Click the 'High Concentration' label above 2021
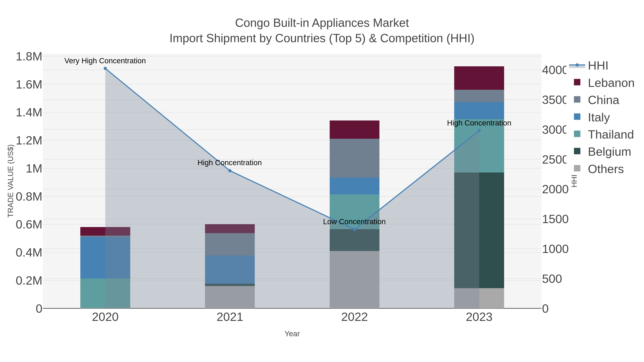644x362 pixels. 230,163
